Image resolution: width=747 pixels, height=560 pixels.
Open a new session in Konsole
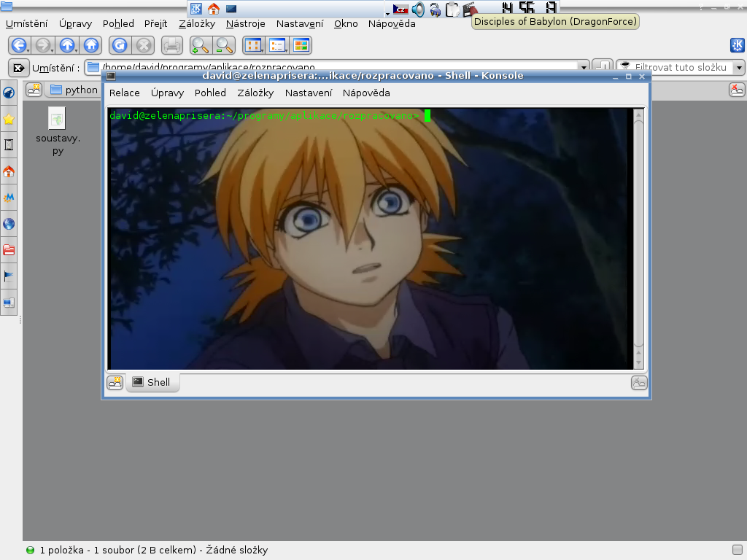[x=115, y=382]
